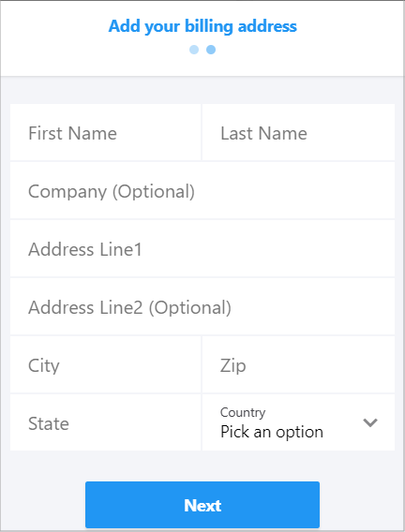Click the small Country label
Image resolution: width=405 pixels, height=532 pixels.
tap(243, 412)
